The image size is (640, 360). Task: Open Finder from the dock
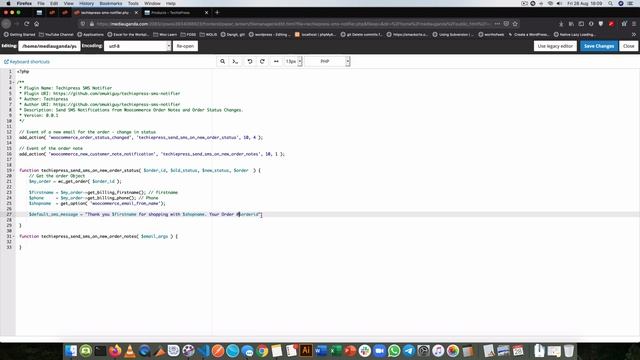click(71, 351)
